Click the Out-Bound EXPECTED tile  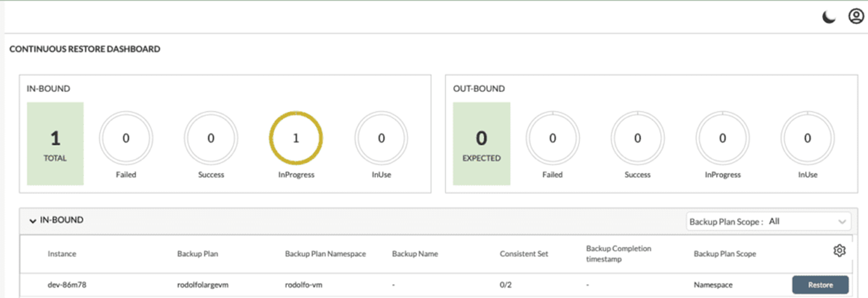pyautogui.click(x=481, y=144)
